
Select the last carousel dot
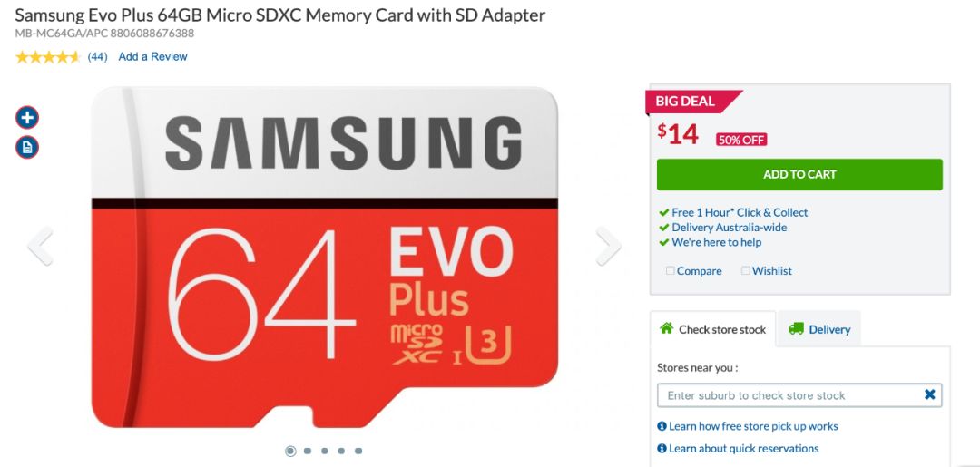coord(358,451)
